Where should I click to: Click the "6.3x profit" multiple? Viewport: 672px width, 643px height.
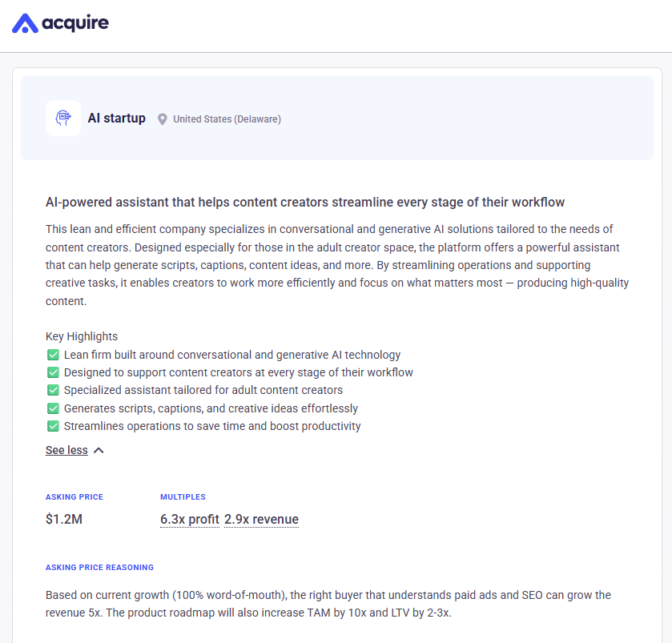tap(190, 519)
